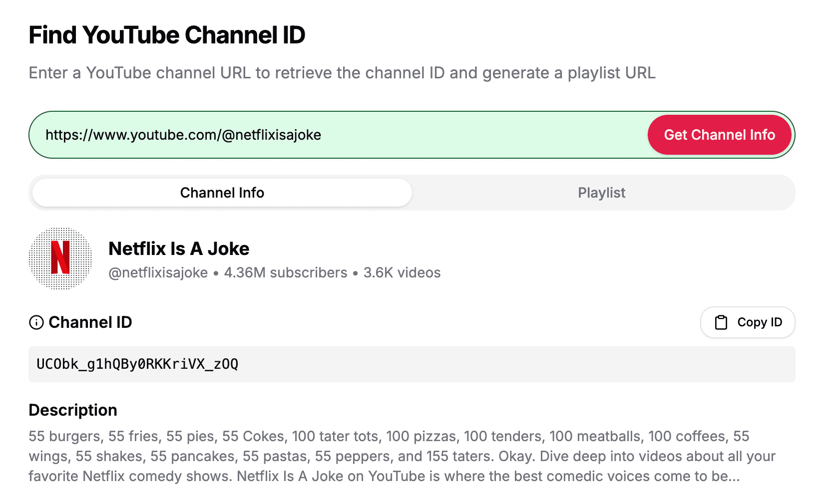
Task: Click the 4.36M subscribers text
Action: point(286,272)
